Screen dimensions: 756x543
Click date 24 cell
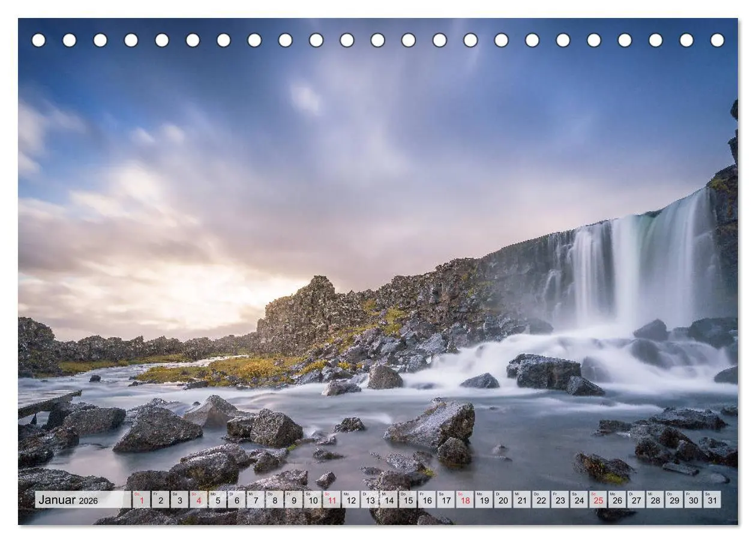pyautogui.click(x=579, y=500)
